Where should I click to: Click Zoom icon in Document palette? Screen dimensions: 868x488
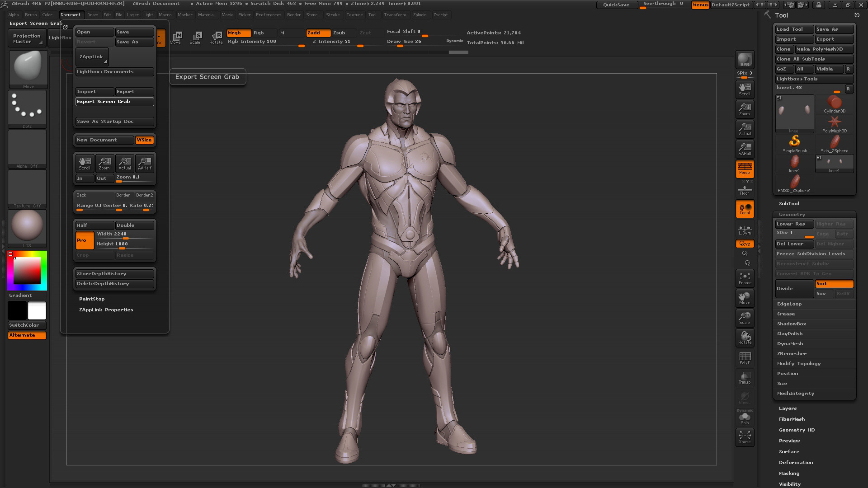pos(104,164)
